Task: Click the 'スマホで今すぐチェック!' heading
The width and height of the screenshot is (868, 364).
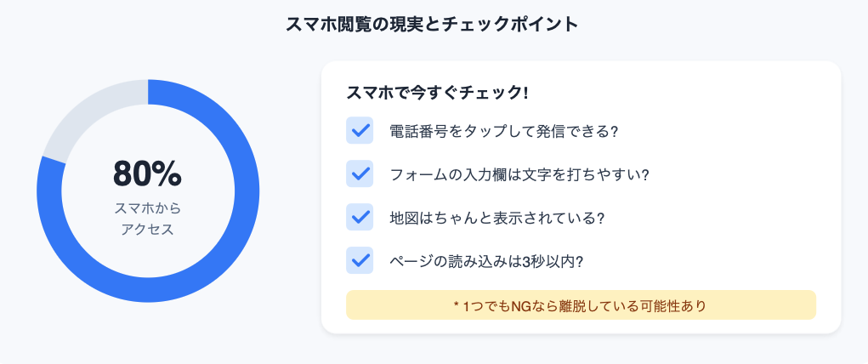Action: [x=438, y=92]
